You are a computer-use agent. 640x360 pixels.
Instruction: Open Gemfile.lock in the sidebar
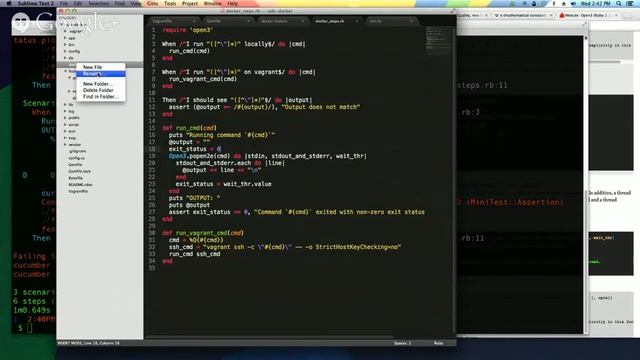[x=79, y=171]
